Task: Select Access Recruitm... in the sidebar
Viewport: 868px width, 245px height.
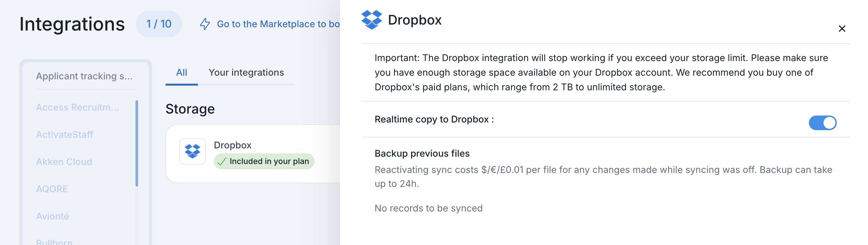Action: (77, 107)
